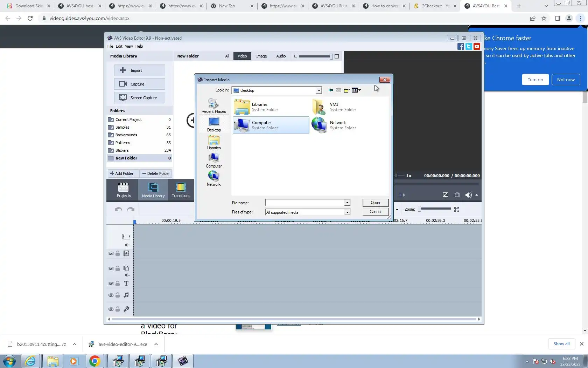Filter media library by Audio
This screenshot has width=588, height=368.
(x=281, y=56)
